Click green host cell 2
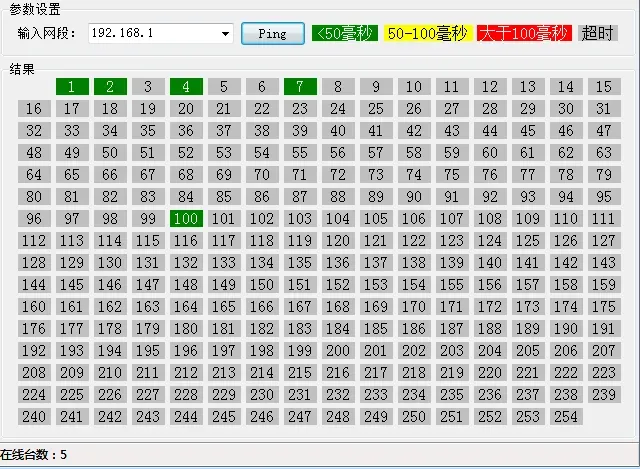Image resolution: width=640 pixels, height=469 pixels. (110, 87)
